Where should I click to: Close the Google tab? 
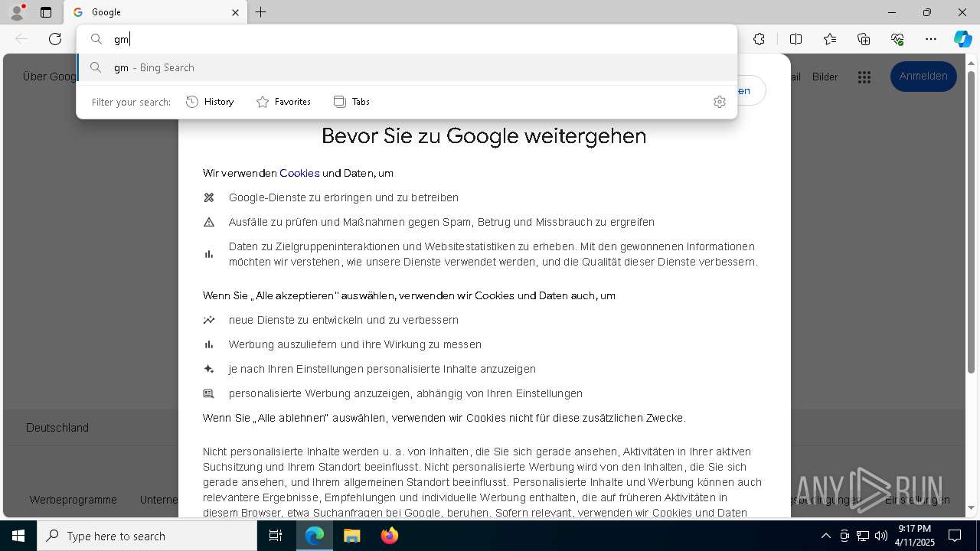[236, 12]
